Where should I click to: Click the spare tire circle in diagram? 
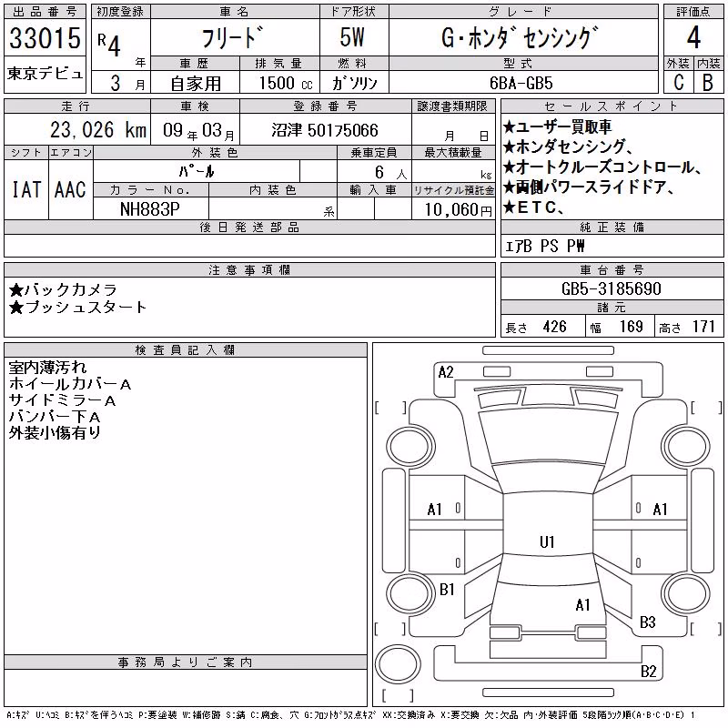(x=398, y=664)
